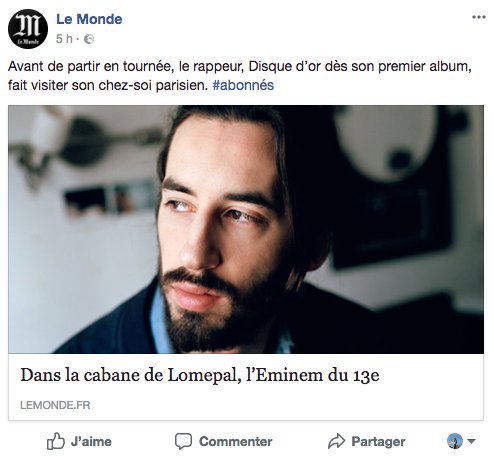Like the post with the J'aime label

coord(91,441)
